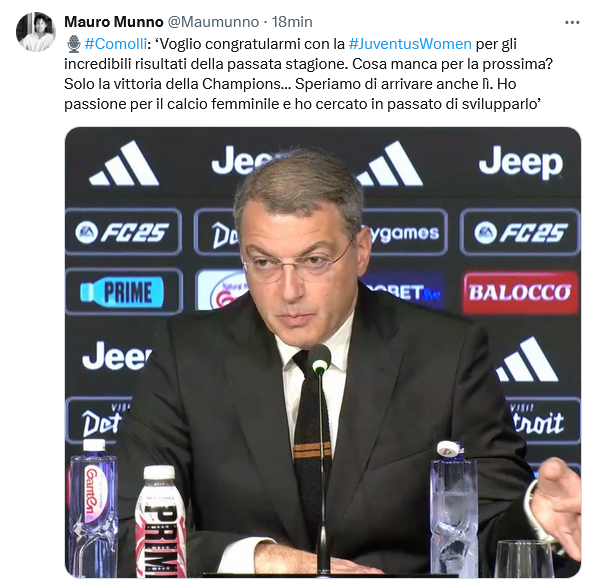Click the left EA FC25 logo
Screen dimensions: 598x586
pos(123,232)
